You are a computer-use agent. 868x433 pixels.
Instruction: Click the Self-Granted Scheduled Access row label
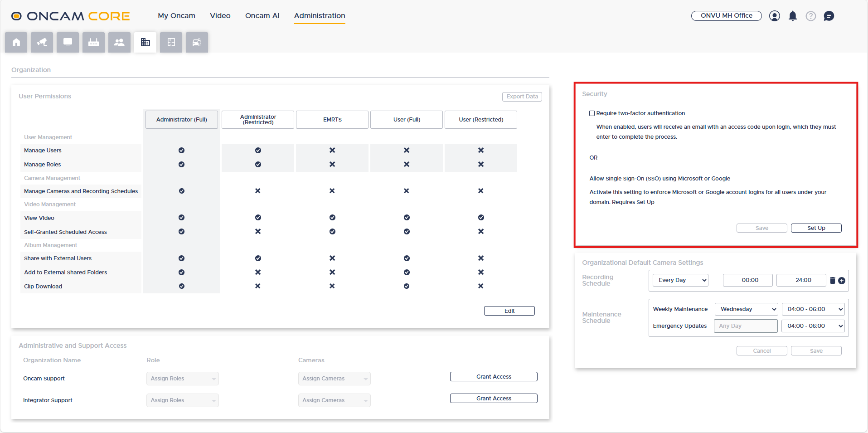pyautogui.click(x=65, y=232)
